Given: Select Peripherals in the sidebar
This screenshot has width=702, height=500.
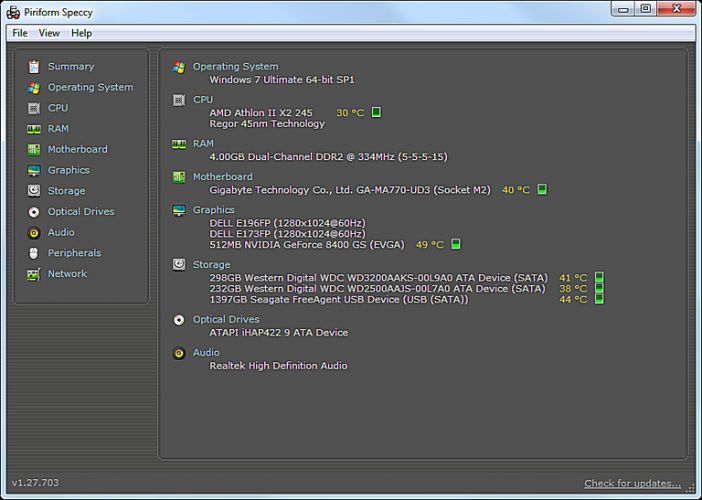Looking at the screenshot, I should (74, 253).
